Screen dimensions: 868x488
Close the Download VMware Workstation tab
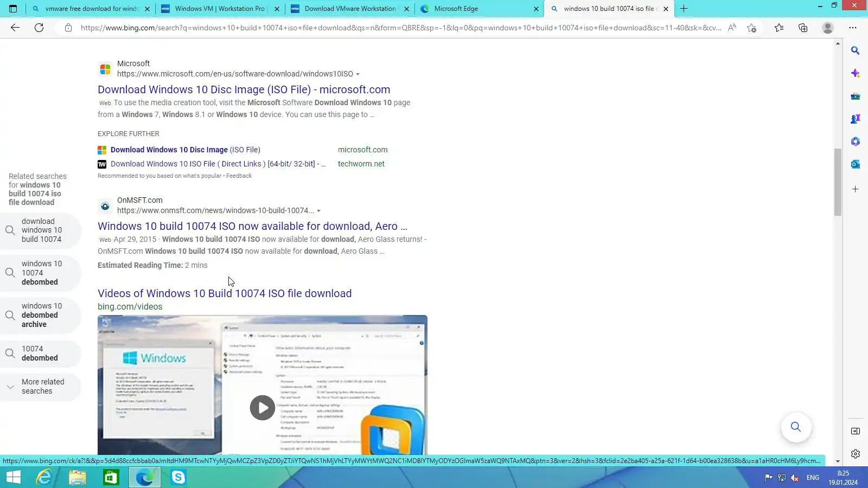pyautogui.click(x=407, y=9)
